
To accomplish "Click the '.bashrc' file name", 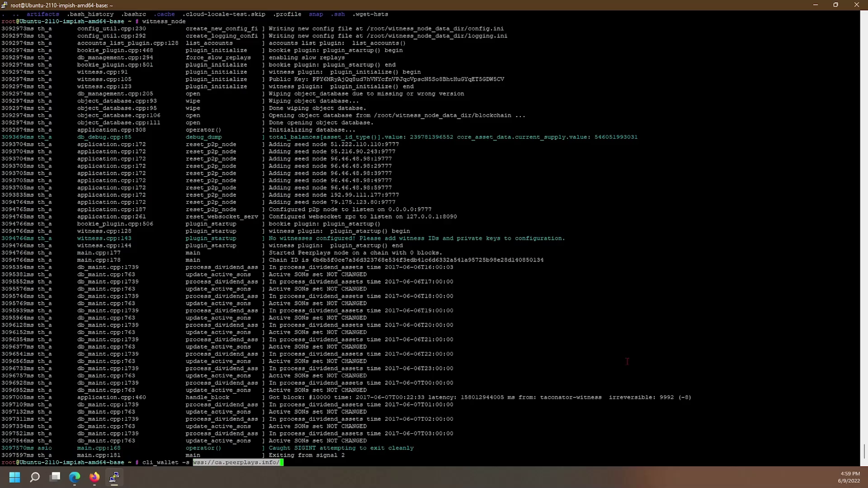I will (133, 14).
